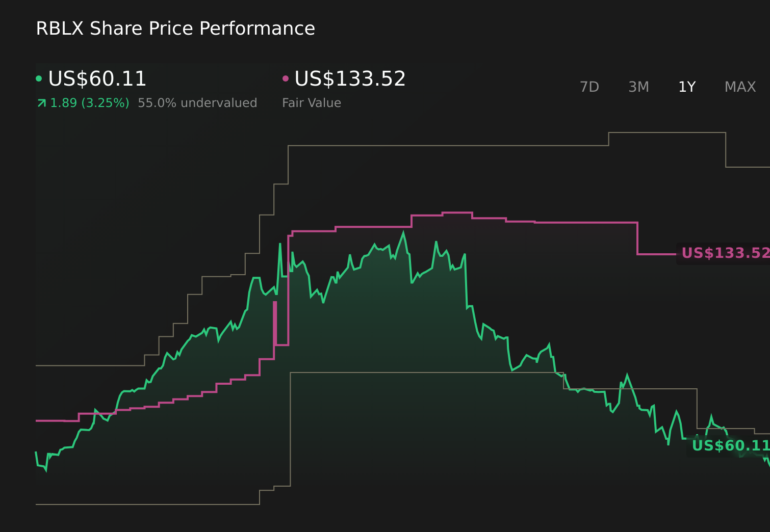The width and height of the screenshot is (770, 532).
Task: Toggle the US$133.52 fair value series visibility
Action: [350, 79]
